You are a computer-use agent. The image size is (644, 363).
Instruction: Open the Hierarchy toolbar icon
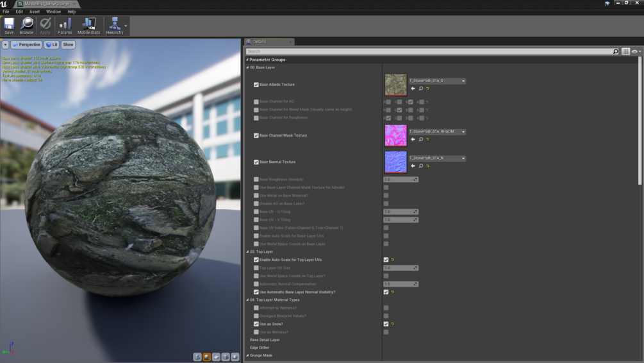click(x=115, y=26)
